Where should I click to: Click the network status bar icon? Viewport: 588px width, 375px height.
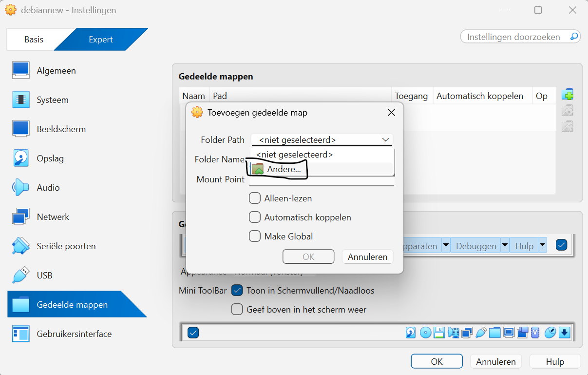[x=467, y=333]
